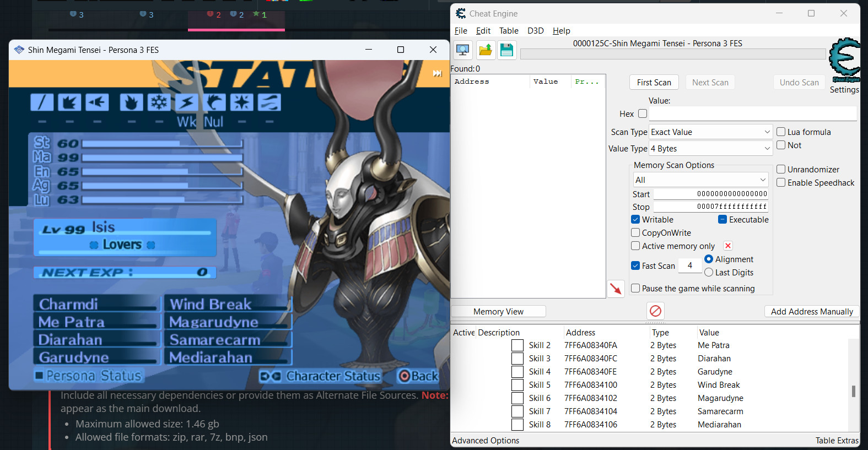Screen dimensions: 868x450
Task: Open the D3D menu
Action: coord(536,31)
